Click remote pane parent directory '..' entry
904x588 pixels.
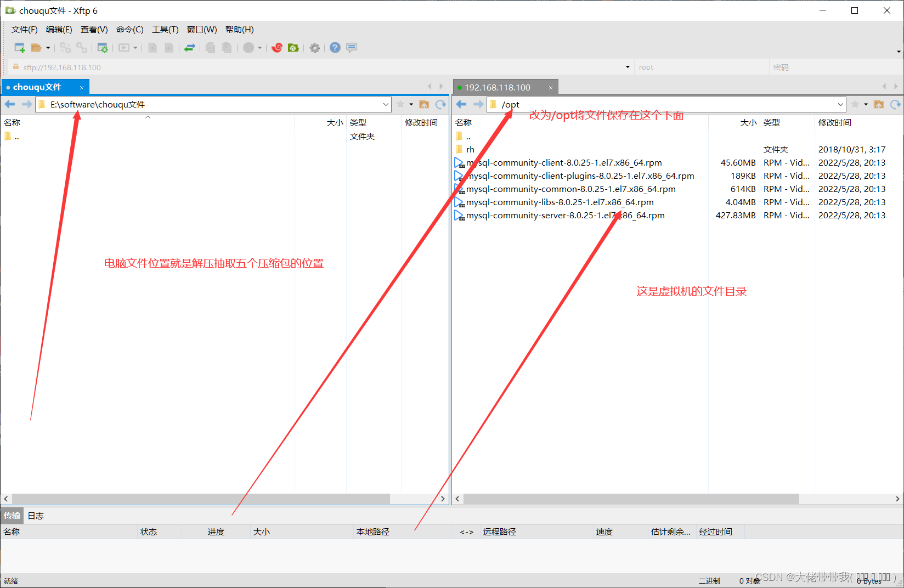(464, 137)
